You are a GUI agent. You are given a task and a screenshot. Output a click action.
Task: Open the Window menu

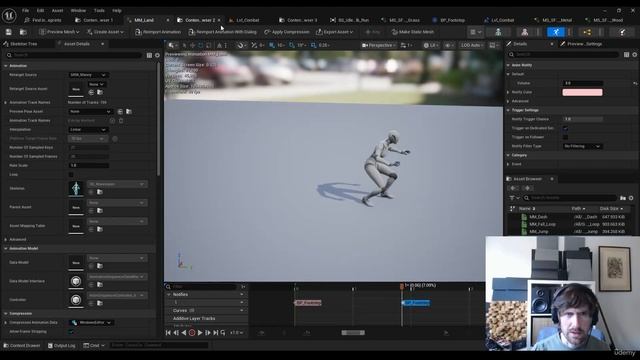tap(78, 11)
